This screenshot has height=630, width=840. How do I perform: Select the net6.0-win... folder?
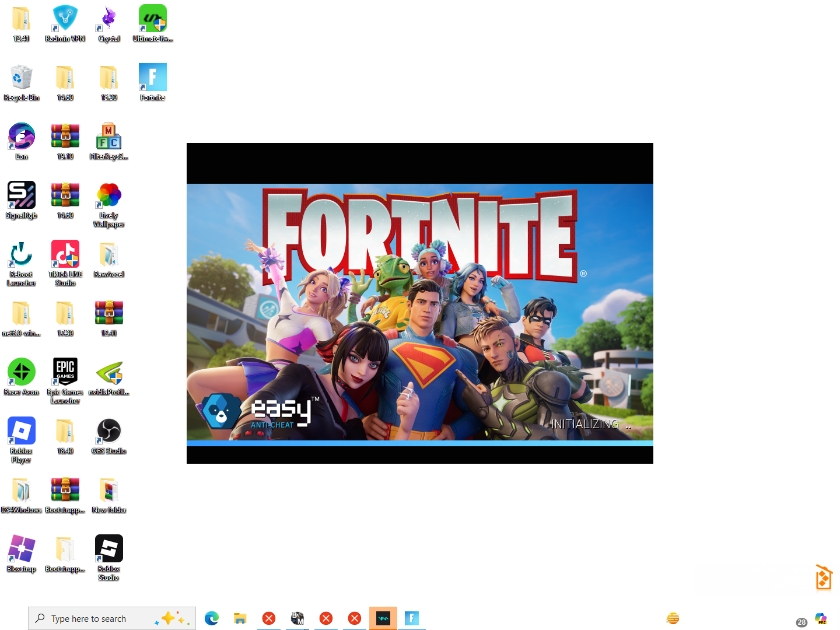coord(22,318)
